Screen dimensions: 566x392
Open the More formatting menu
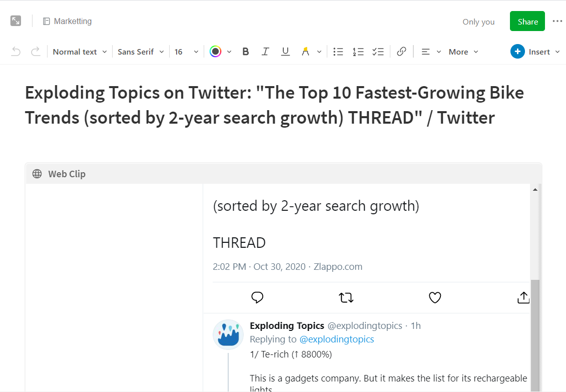(x=463, y=52)
